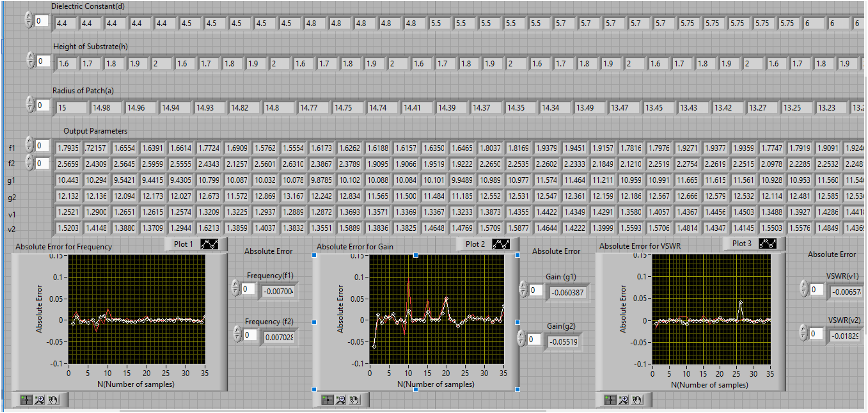The height and width of the screenshot is (413, 868).
Task: Click the Dielectric Constant array index stepper
Action: coord(29,20)
